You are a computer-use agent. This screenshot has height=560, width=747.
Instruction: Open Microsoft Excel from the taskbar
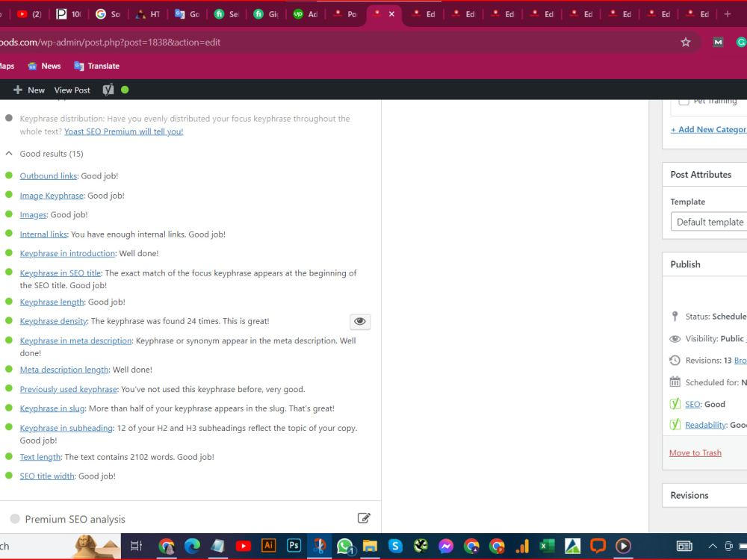547,546
